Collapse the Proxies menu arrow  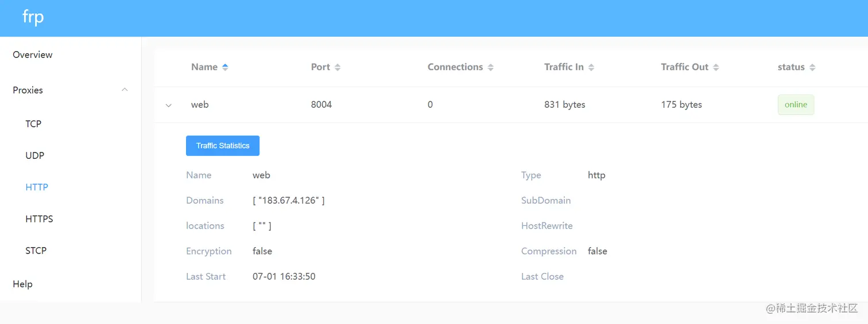pyautogui.click(x=125, y=90)
